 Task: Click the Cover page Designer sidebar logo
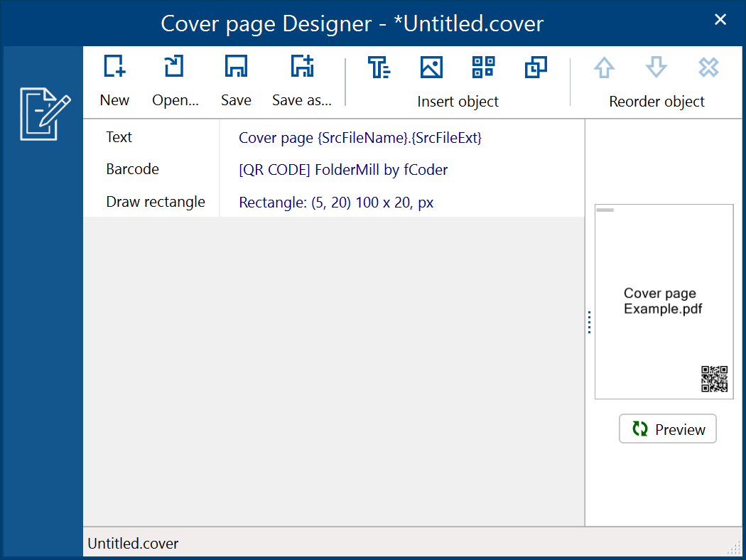44,112
